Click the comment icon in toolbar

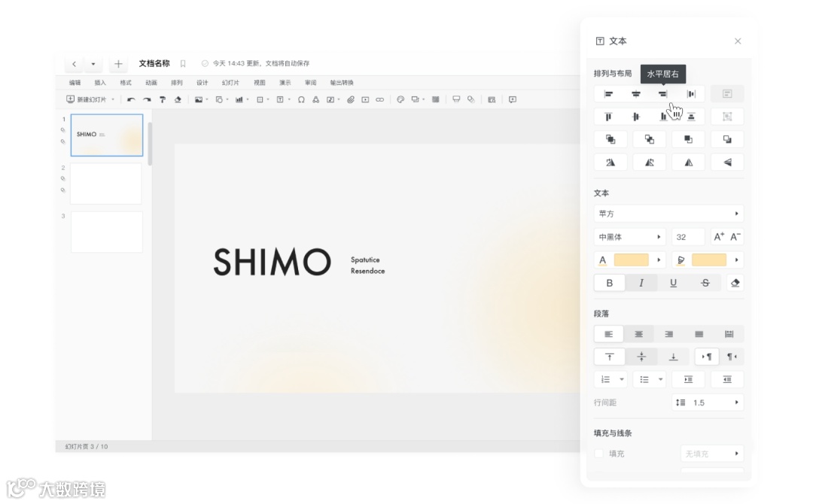513,99
